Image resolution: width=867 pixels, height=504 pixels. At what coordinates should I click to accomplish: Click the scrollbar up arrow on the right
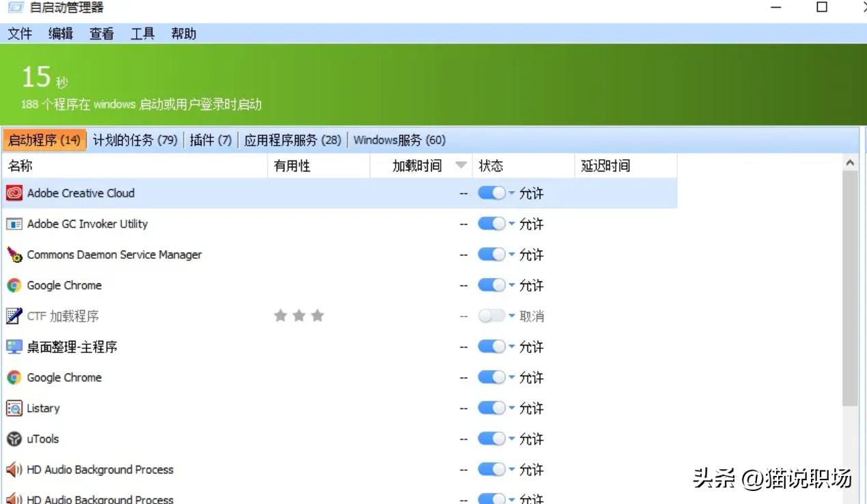click(x=849, y=162)
